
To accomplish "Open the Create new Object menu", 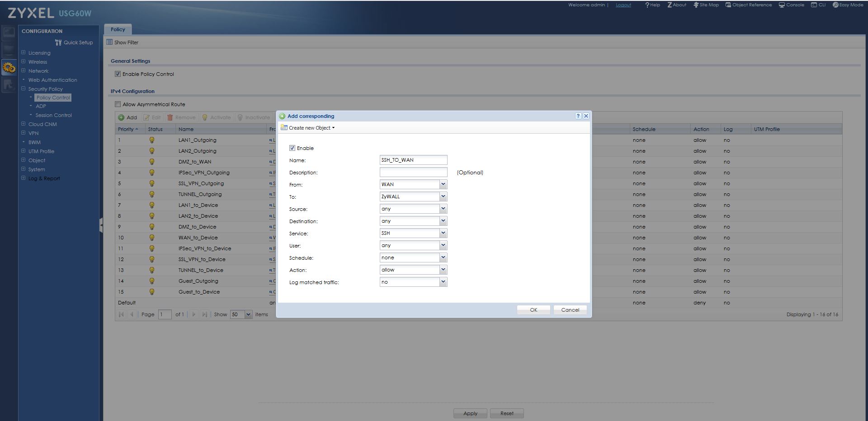I will tap(310, 128).
